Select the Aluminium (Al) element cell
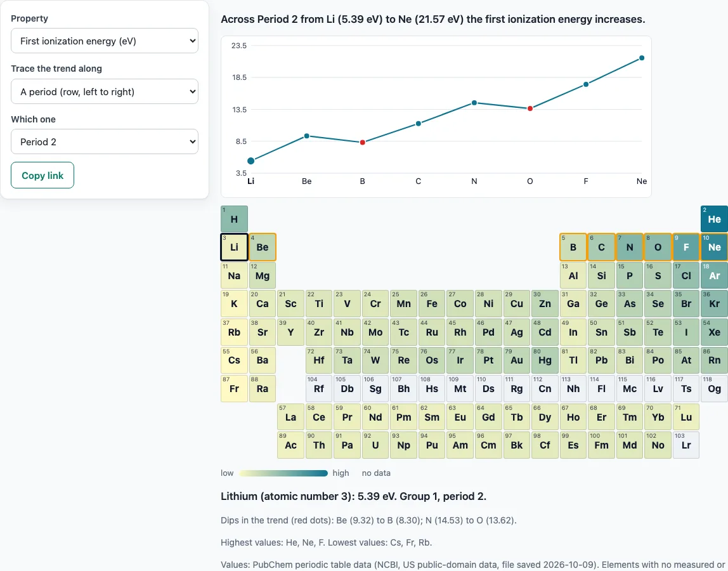 (x=573, y=275)
